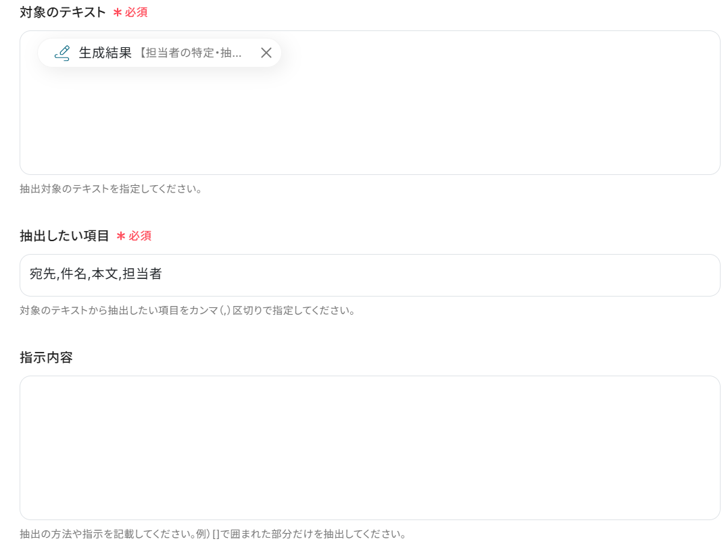Click the 抽出したい項目 field label
The image size is (728, 560).
[x=64, y=236]
